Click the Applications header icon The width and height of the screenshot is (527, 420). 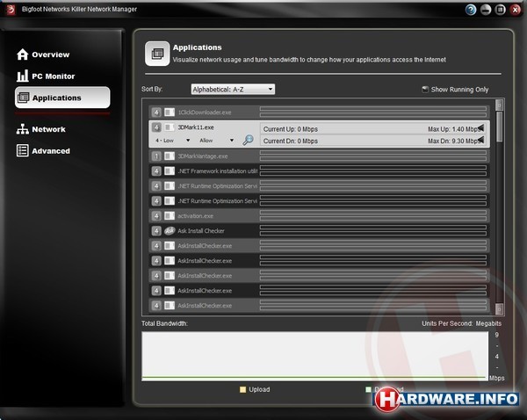point(157,54)
